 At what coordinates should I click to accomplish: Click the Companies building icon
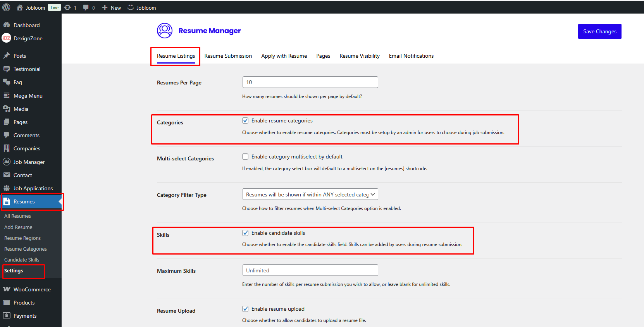(7, 148)
